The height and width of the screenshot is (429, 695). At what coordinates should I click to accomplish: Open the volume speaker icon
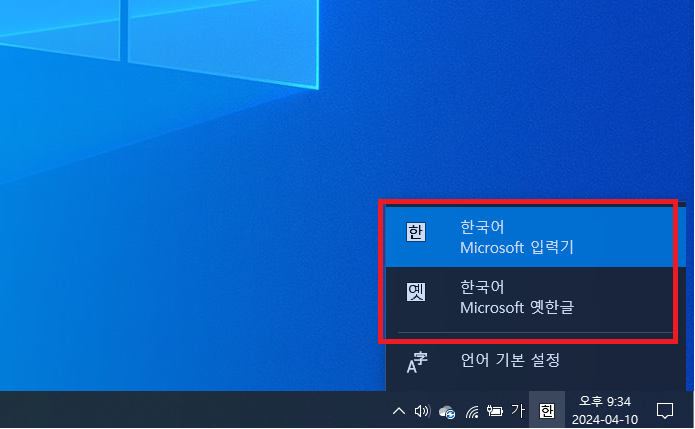(422, 411)
